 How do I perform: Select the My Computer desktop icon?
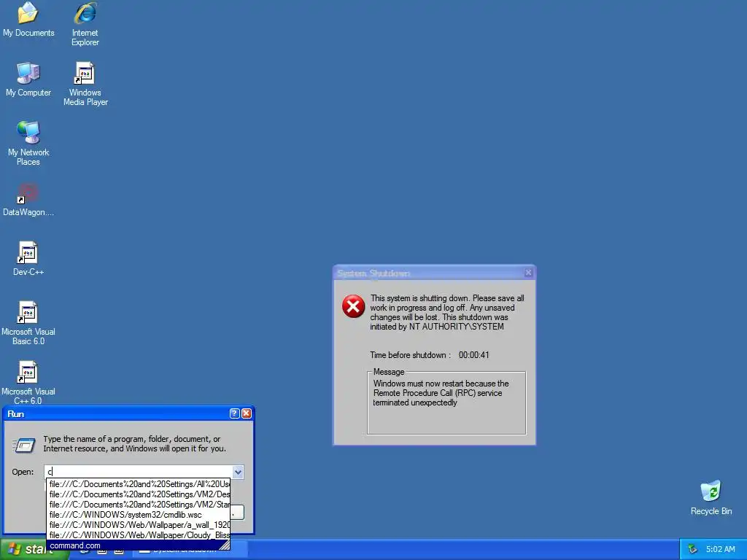[x=28, y=79]
